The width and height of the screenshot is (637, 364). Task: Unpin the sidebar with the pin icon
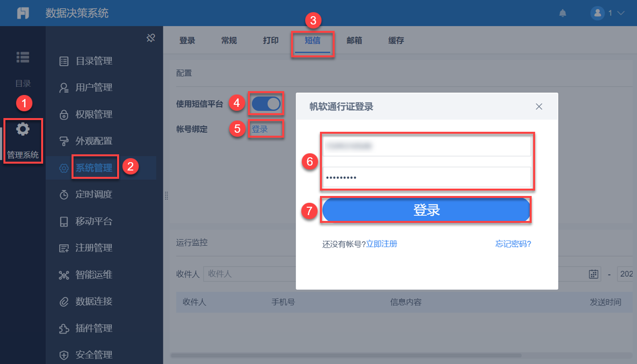click(151, 38)
